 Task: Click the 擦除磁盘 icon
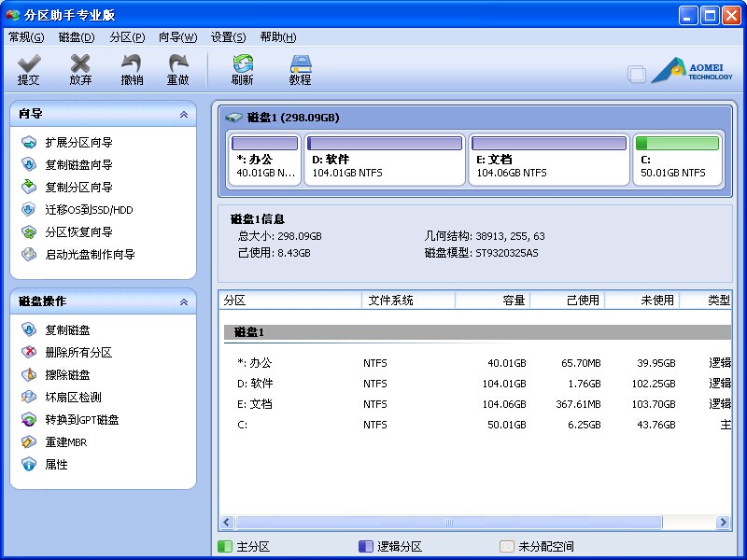(29, 375)
